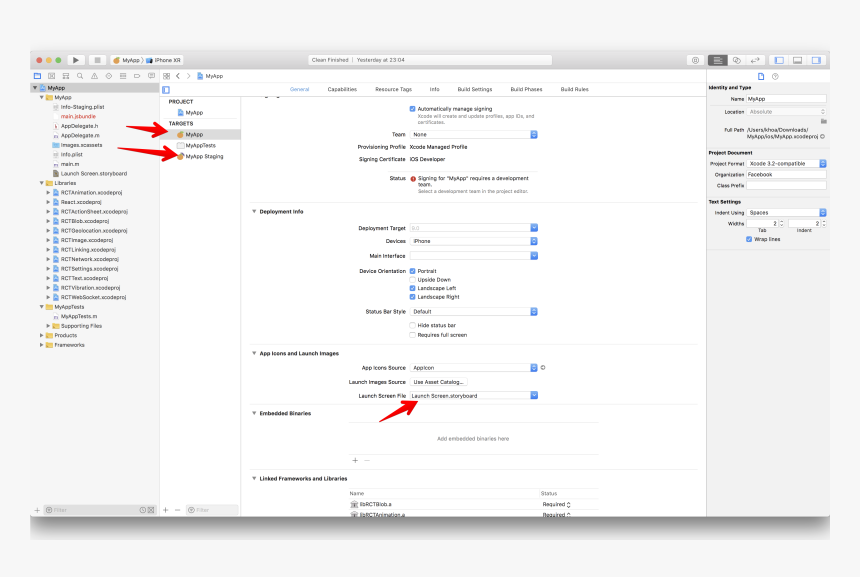Toggle the Wrap lines checkbox

coord(749,239)
